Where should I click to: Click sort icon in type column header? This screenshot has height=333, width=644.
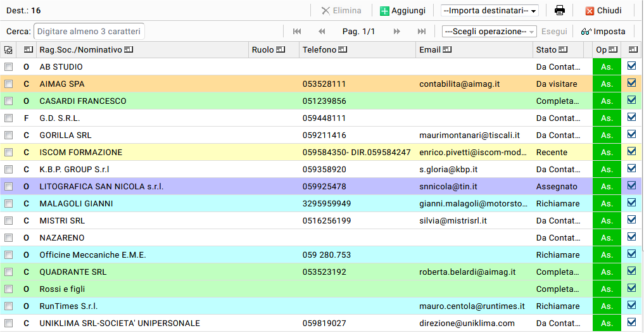click(x=28, y=49)
